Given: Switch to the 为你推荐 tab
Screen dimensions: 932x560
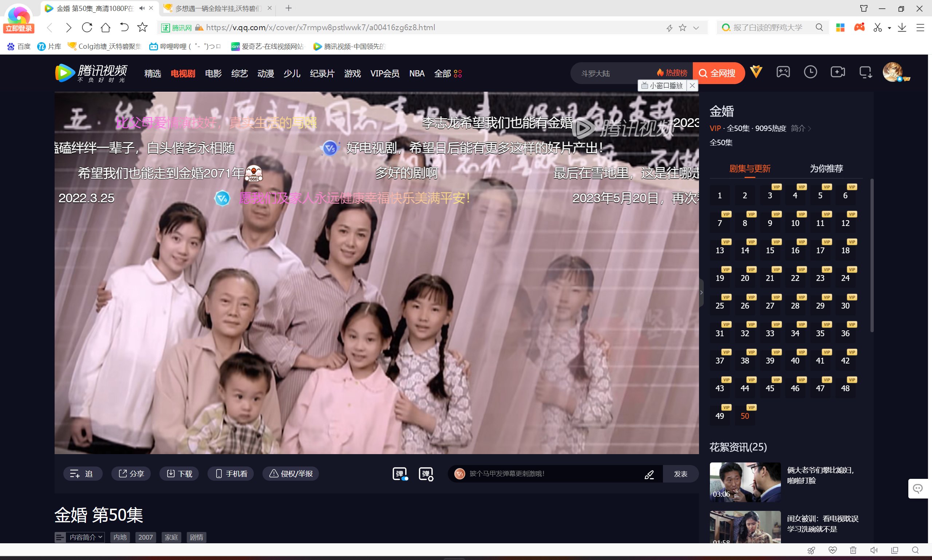Looking at the screenshot, I should pyautogui.click(x=826, y=168).
